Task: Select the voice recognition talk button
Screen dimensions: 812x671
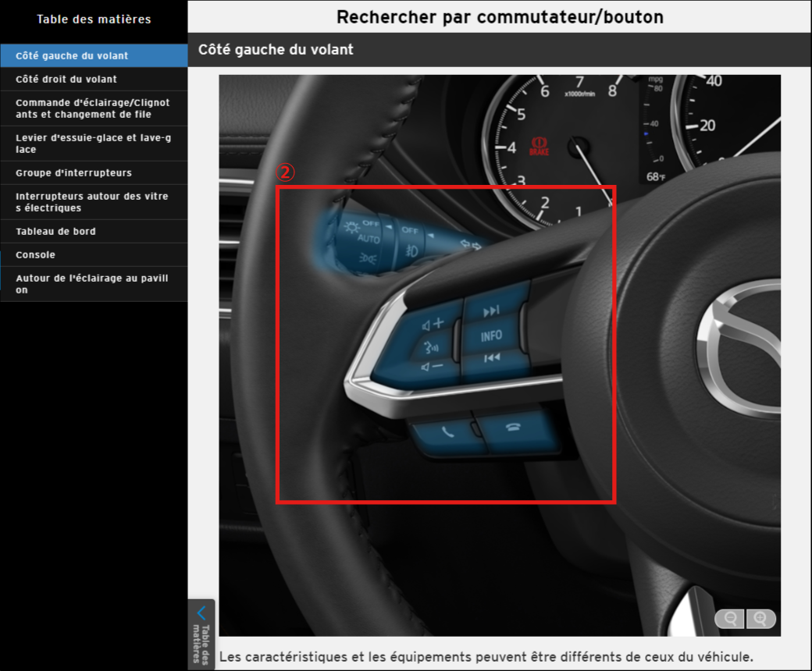Action: [431, 346]
